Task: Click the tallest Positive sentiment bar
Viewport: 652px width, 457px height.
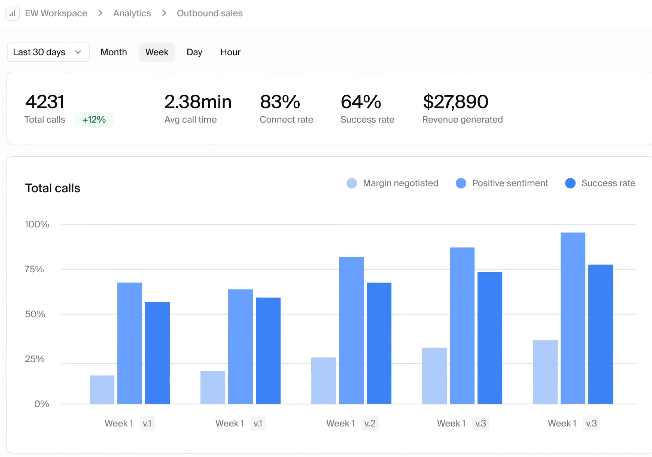Action: tap(573, 318)
